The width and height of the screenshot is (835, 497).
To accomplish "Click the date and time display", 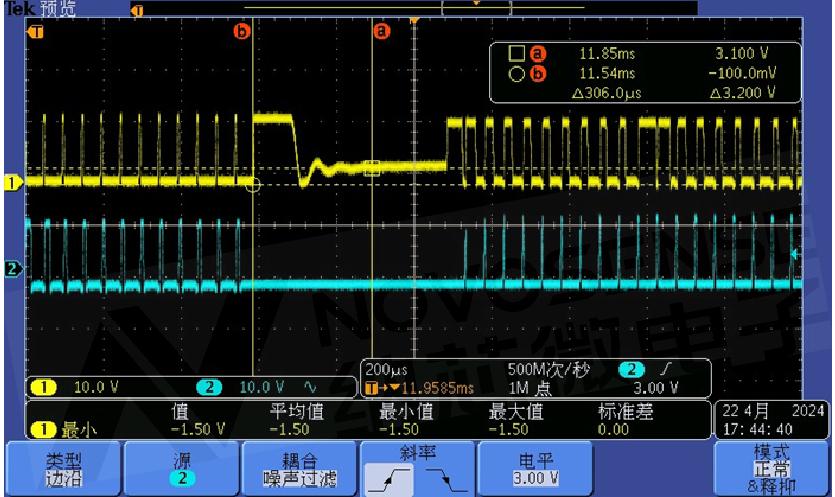I will coord(770,419).
